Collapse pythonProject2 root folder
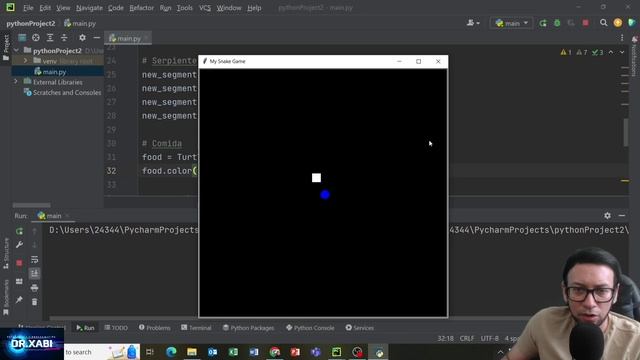The height and width of the screenshot is (360, 640). click(x=16, y=51)
